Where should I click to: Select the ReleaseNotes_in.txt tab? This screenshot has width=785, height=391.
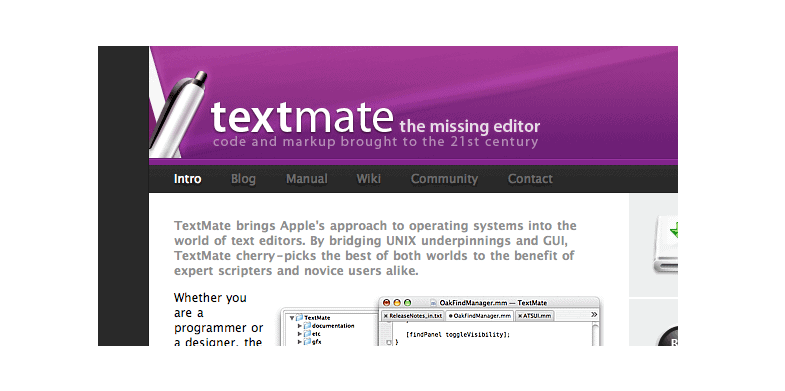pyautogui.click(x=413, y=316)
